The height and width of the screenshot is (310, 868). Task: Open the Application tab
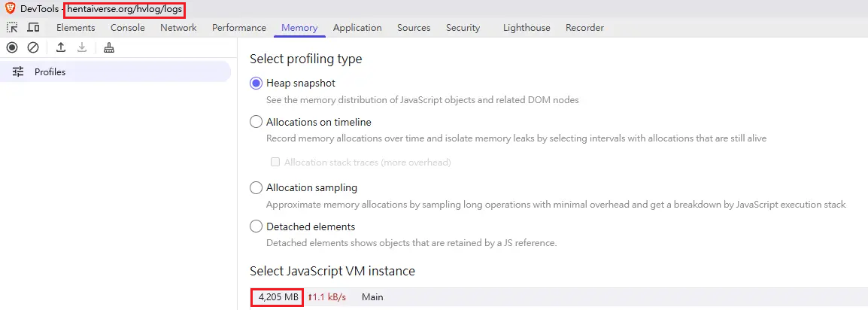pyautogui.click(x=357, y=28)
